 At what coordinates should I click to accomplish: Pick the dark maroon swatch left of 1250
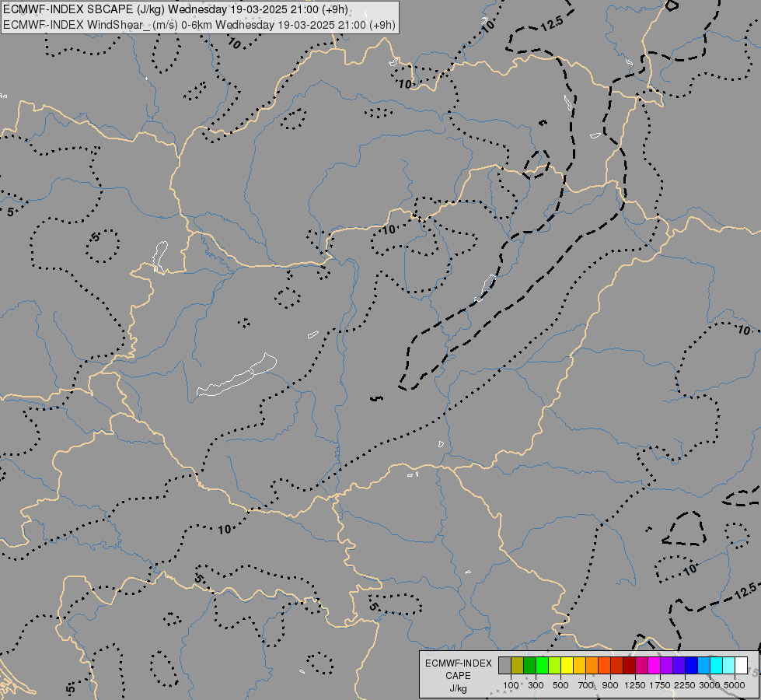click(630, 665)
